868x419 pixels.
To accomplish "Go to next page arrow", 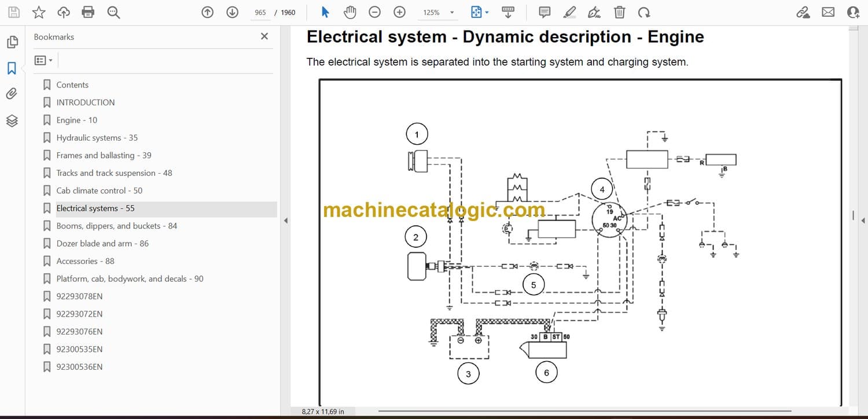I will pos(232,12).
